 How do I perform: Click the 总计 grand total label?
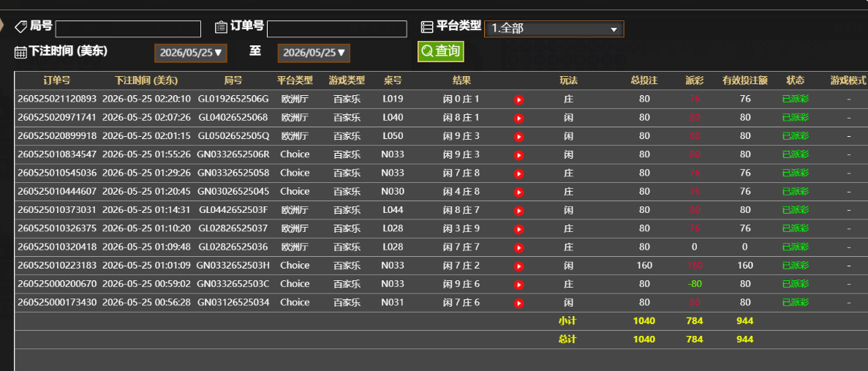(x=567, y=339)
